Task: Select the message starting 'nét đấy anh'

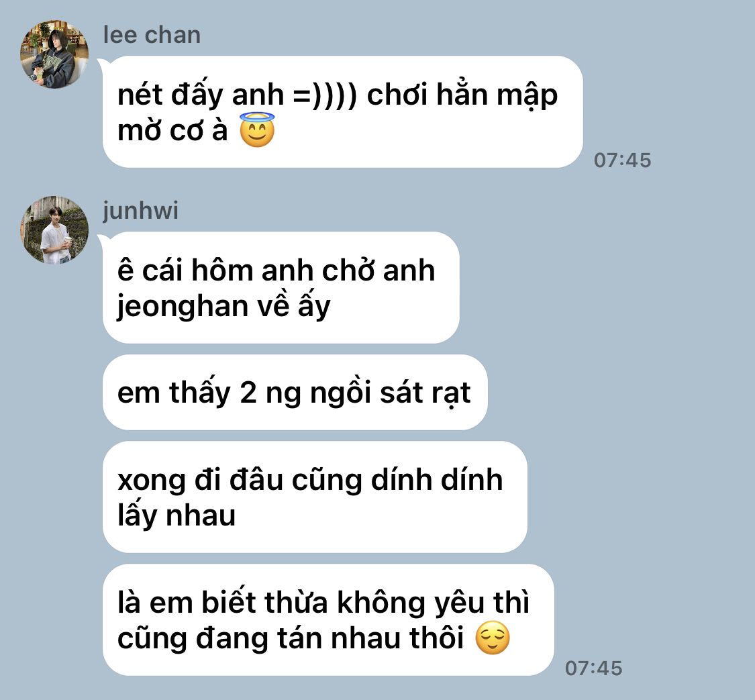Action: 342,111
